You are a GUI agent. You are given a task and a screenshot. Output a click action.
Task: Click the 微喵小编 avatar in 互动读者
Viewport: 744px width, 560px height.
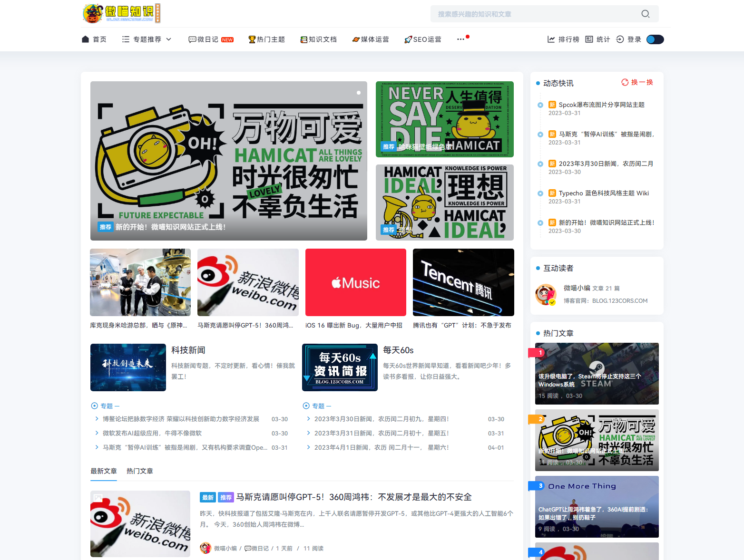pos(546,295)
